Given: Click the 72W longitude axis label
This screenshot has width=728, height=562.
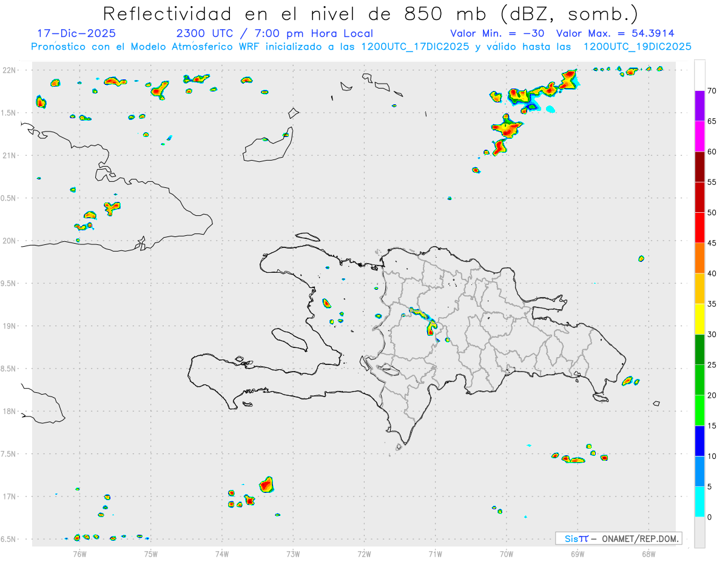Looking at the screenshot, I should tap(364, 553).
